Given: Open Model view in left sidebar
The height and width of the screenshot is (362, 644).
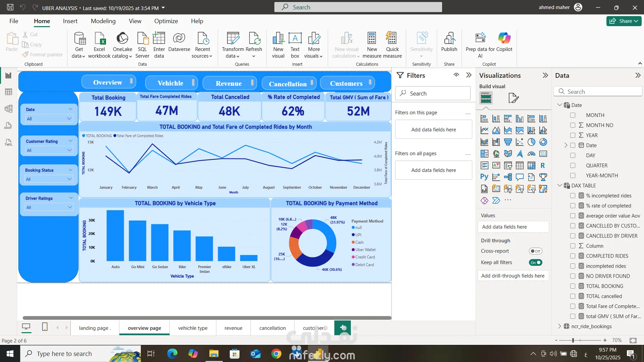Looking at the screenshot, I should (8, 109).
